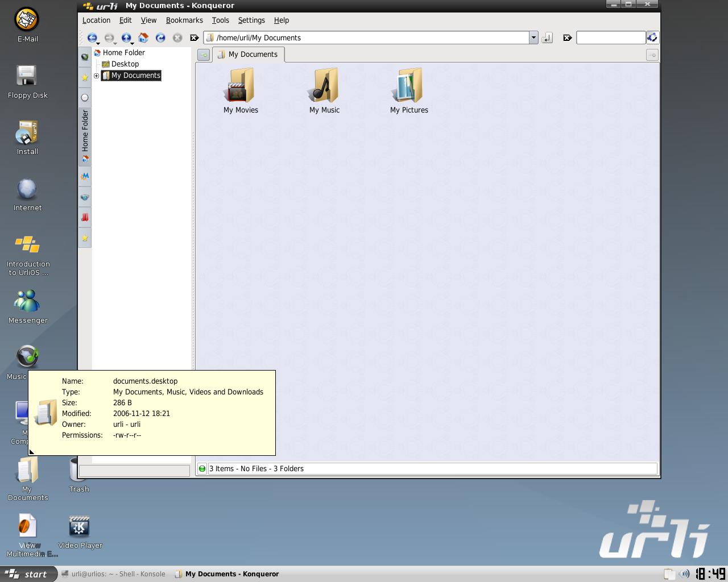Open the blue letter M sidebar tab
The height and width of the screenshot is (582, 728).
85,176
